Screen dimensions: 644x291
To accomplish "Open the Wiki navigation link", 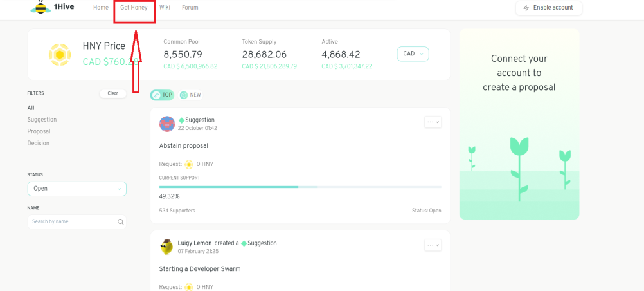I will [165, 8].
